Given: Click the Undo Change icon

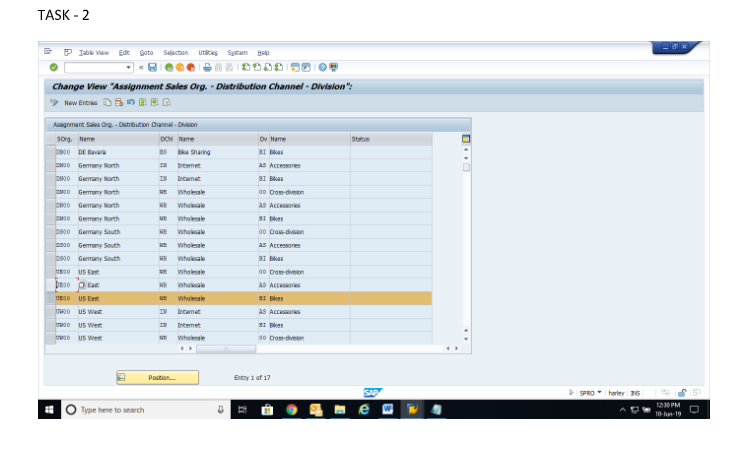Looking at the screenshot, I should (130, 103).
